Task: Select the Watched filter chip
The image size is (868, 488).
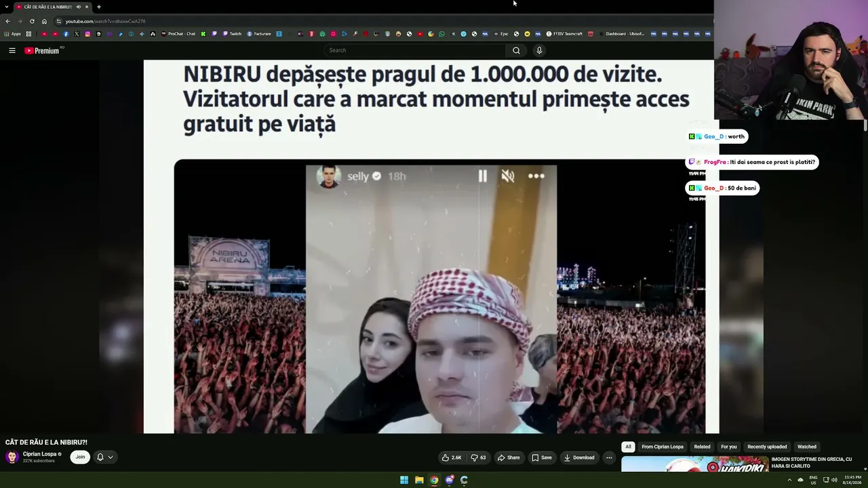Action: pyautogui.click(x=807, y=447)
